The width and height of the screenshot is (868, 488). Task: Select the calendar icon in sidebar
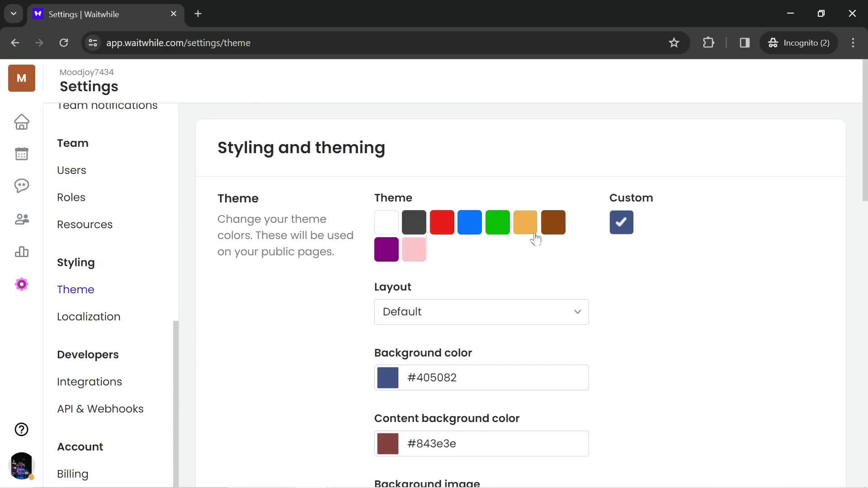21,154
